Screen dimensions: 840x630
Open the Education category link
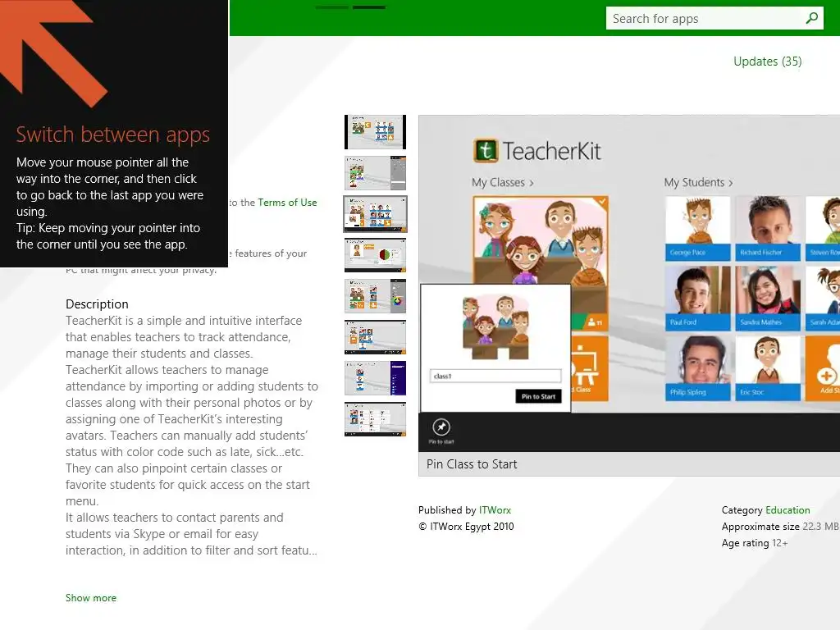(x=787, y=510)
